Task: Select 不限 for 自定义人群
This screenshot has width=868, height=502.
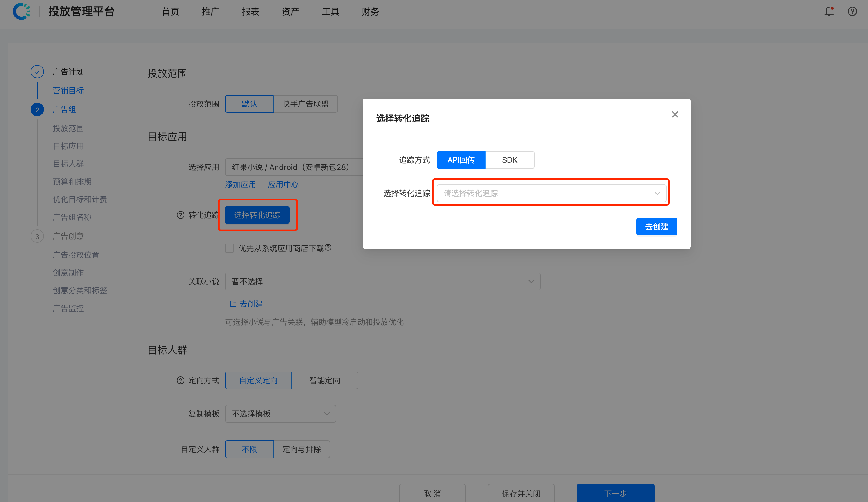Action: tap(250, 449)
